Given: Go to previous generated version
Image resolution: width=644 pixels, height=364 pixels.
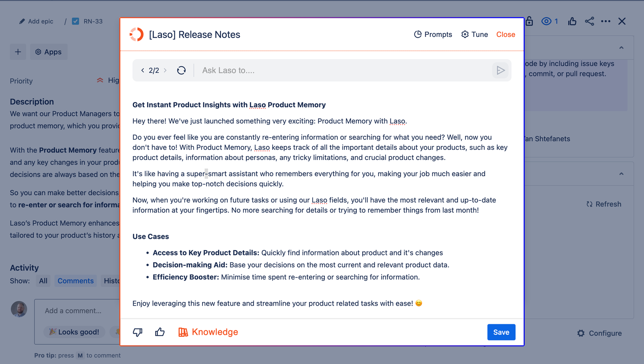Looking at the screenshot, I should 143,70.
